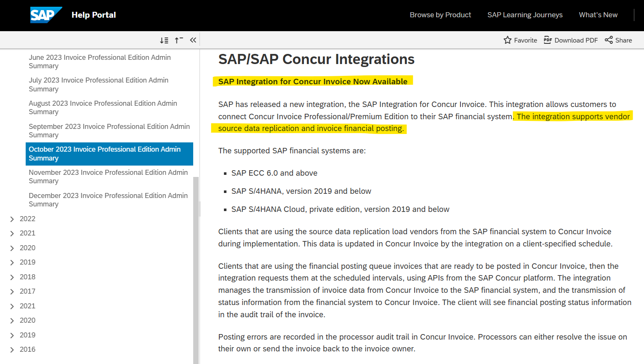
Task: Open Browse by Product menu
Action: [x=440, y=15]
